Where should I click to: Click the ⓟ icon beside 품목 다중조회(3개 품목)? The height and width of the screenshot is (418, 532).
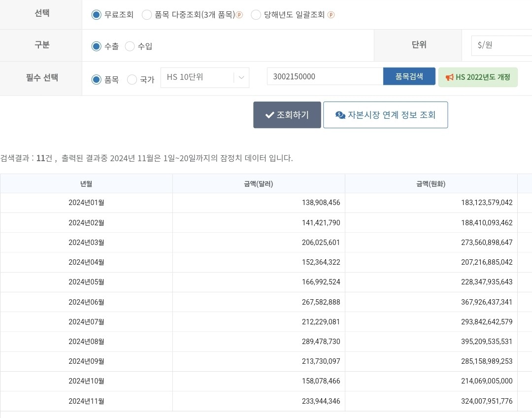[x=239, y=15]
